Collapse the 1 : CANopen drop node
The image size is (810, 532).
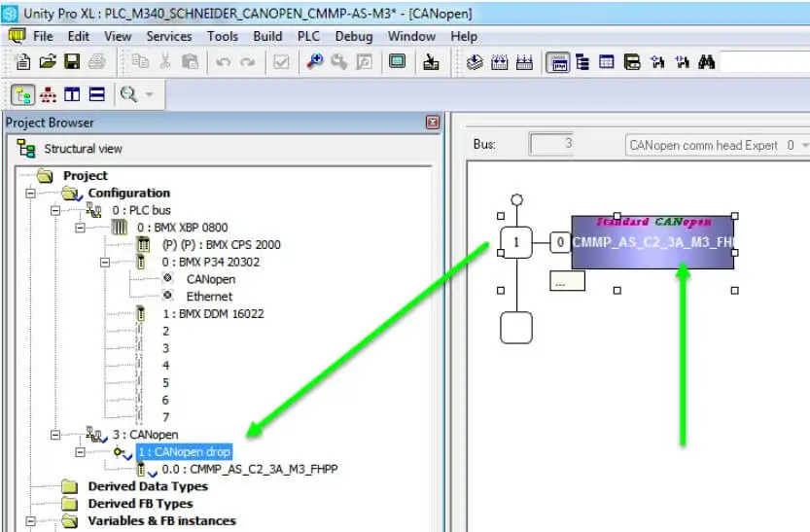(80, 452)
